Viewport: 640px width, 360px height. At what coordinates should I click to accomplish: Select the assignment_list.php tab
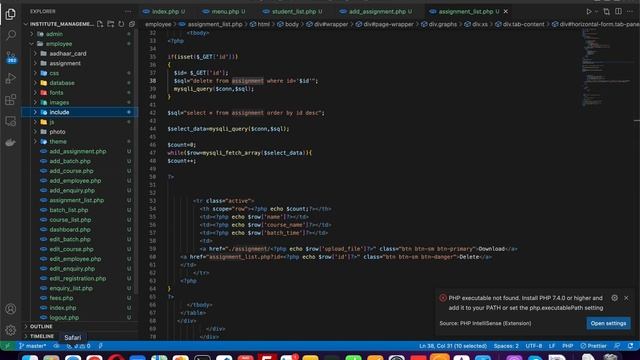click(465, 11)
